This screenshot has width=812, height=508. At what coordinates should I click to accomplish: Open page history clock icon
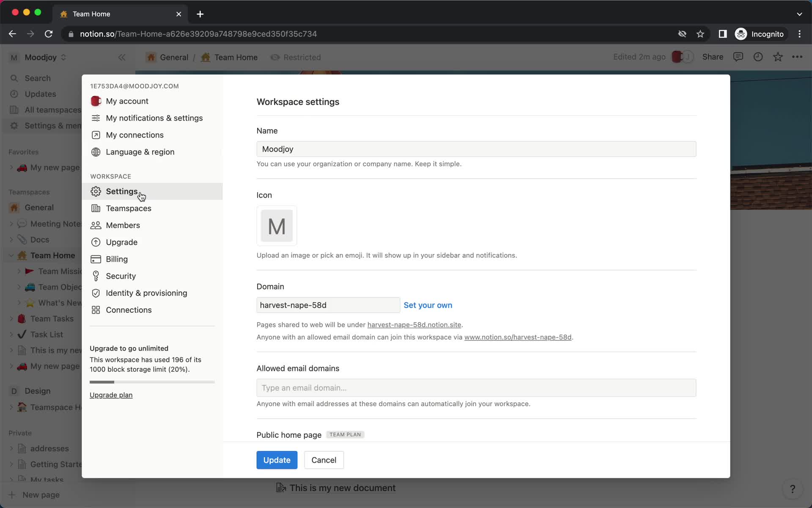(758, 57)
